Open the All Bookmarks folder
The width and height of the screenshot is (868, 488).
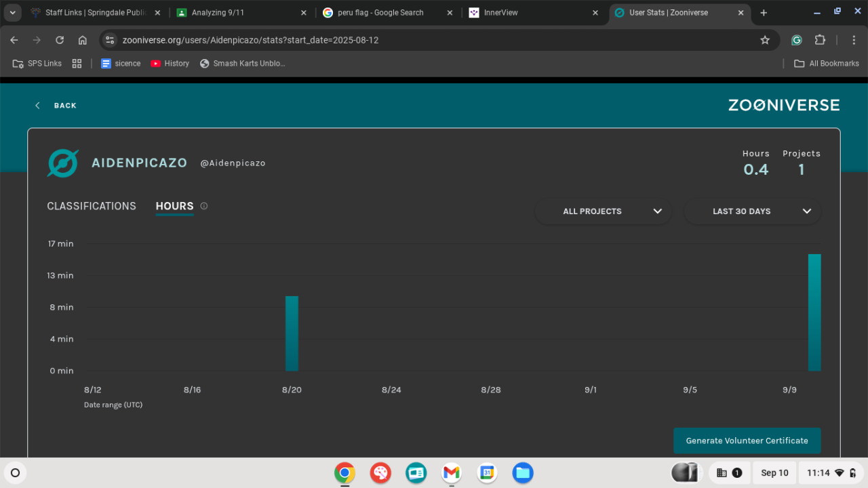click(826, 63)
